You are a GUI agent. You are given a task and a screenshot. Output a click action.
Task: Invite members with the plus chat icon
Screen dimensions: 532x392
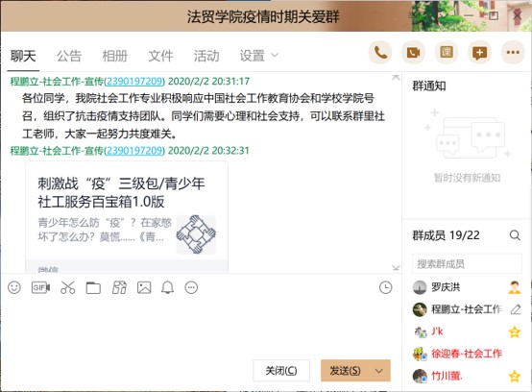click(480, 53)
